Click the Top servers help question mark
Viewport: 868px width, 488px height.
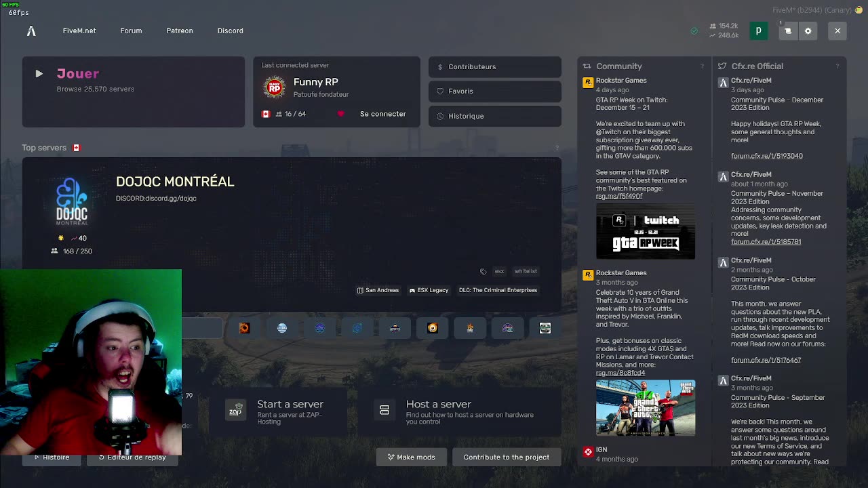(x=557, y=148)
